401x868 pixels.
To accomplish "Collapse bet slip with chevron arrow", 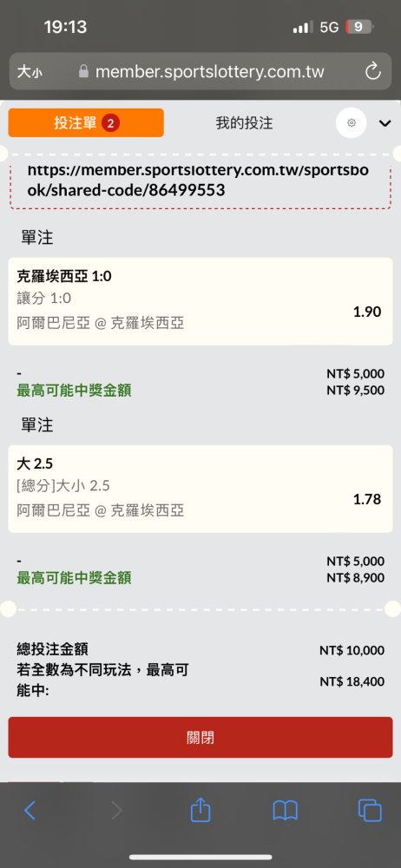I will [x=385, y=123].
